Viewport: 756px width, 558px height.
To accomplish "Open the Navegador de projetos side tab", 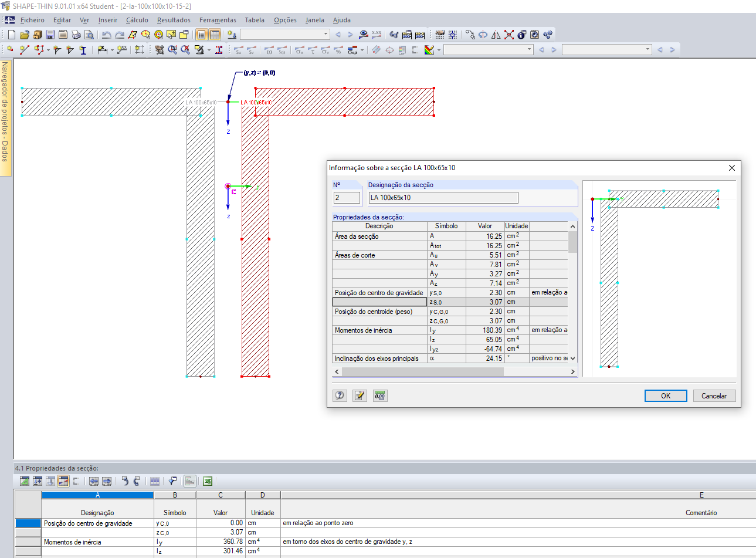I will coord(5,117).
